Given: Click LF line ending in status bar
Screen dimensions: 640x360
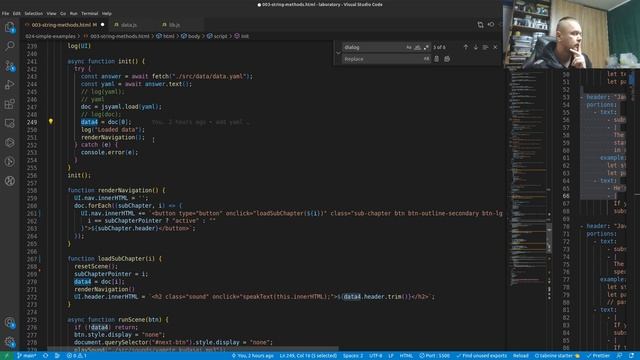Looking at the screenshot, I should tap(391, 356).
